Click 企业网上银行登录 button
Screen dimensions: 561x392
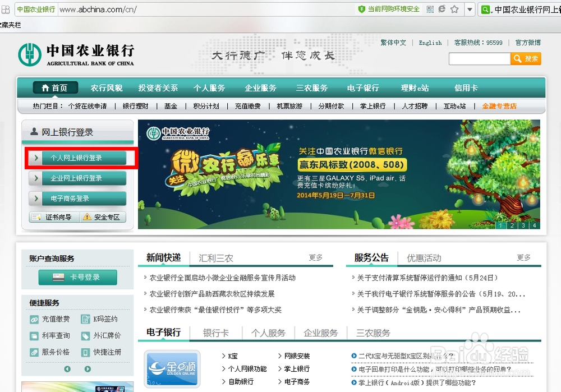click(x=84, y=178)
